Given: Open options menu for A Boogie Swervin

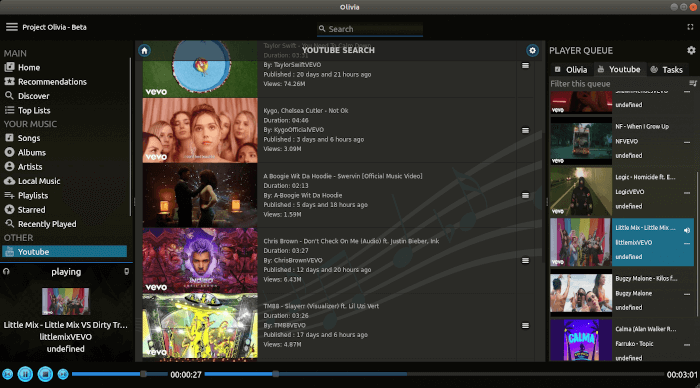Looking at the screenshot, I should (525, 196).
